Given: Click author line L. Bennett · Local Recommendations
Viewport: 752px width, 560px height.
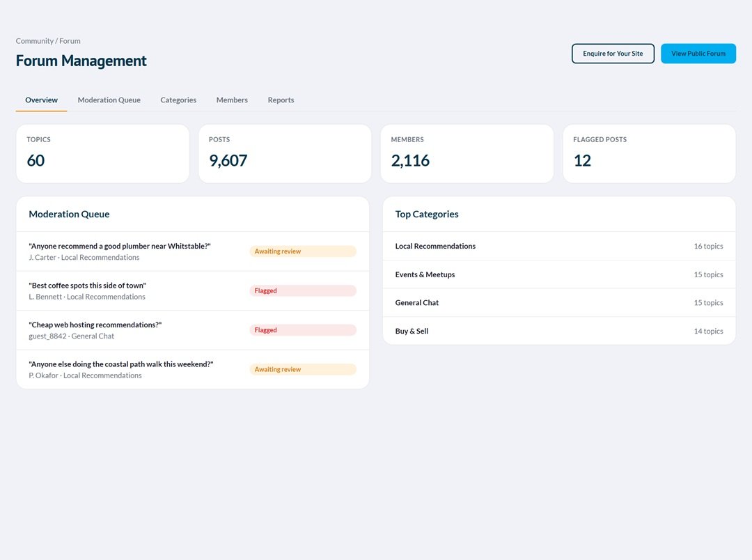Looking at the screenshot, I should pyautogui.click(x=87, y=297).
